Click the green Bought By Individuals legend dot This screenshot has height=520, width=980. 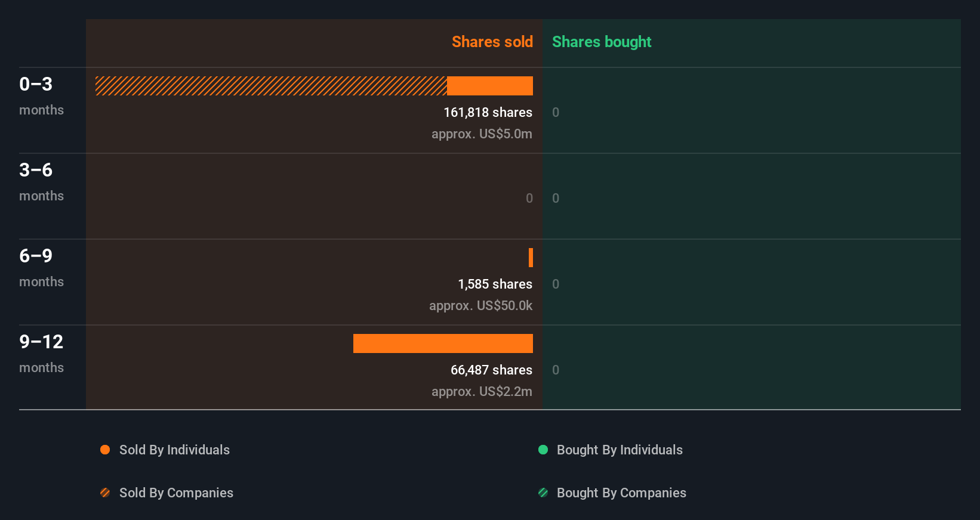tap(543, 450)
